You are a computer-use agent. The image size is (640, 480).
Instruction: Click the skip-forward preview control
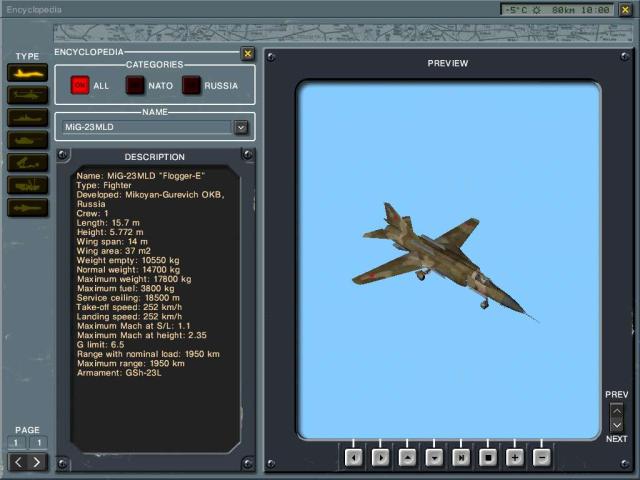click(461, 458)
